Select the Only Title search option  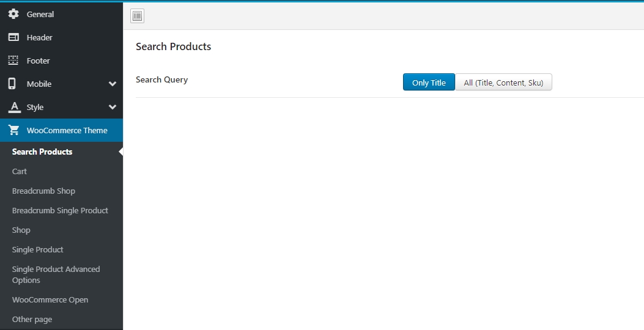[429, 82]
